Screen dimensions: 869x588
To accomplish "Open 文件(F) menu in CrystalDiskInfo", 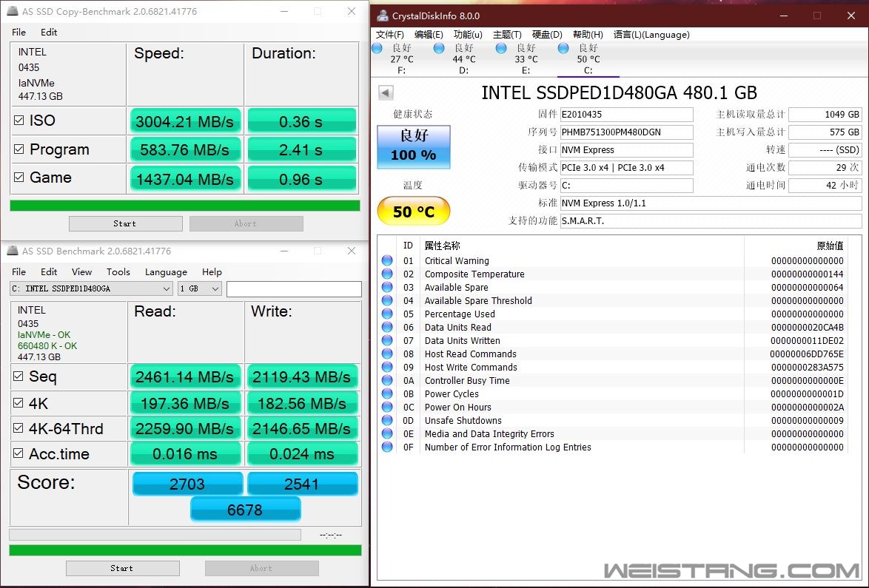I will pos(390,34).
